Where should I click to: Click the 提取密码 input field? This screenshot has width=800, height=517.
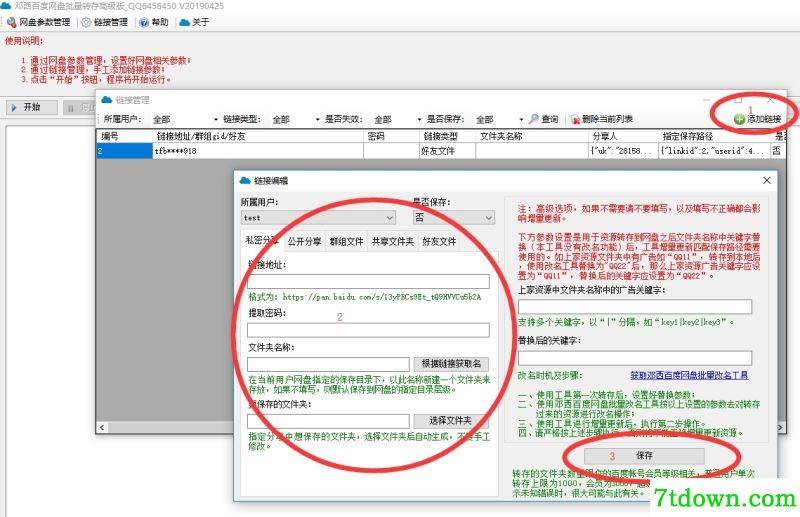coord(368,330)
